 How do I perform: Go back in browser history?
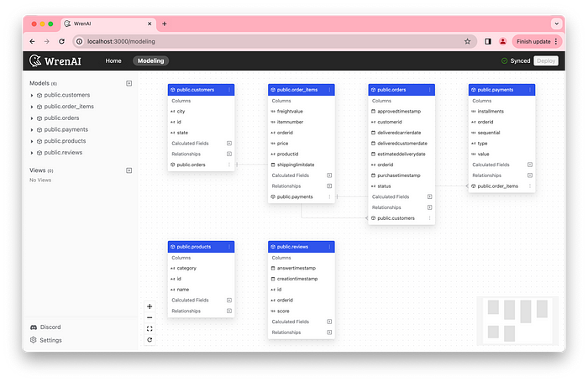click(32, 42)
